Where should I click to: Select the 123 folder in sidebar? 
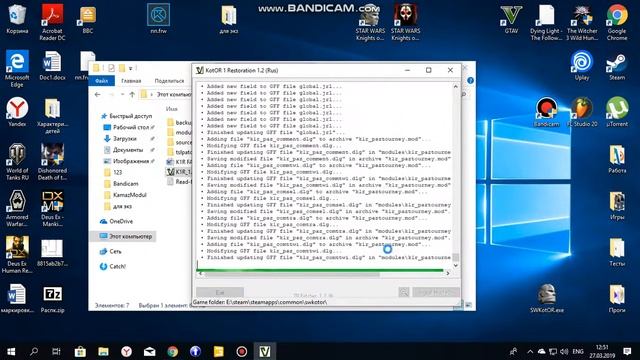click(x=113, y=173)
